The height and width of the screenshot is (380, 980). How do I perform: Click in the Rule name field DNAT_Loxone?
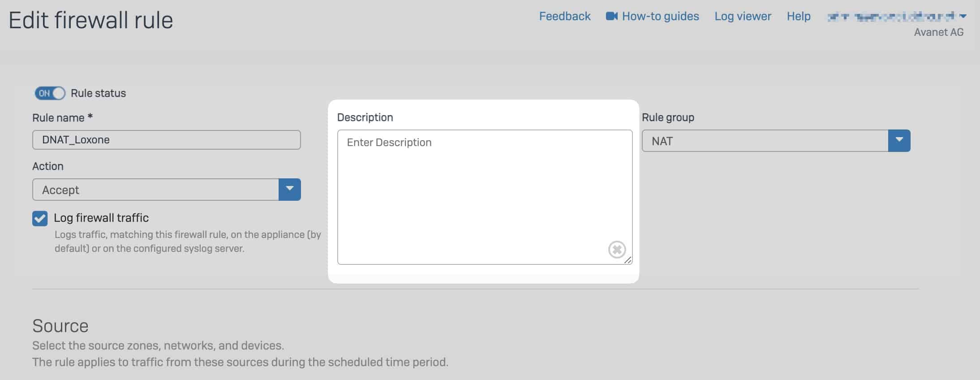point(167,140)
